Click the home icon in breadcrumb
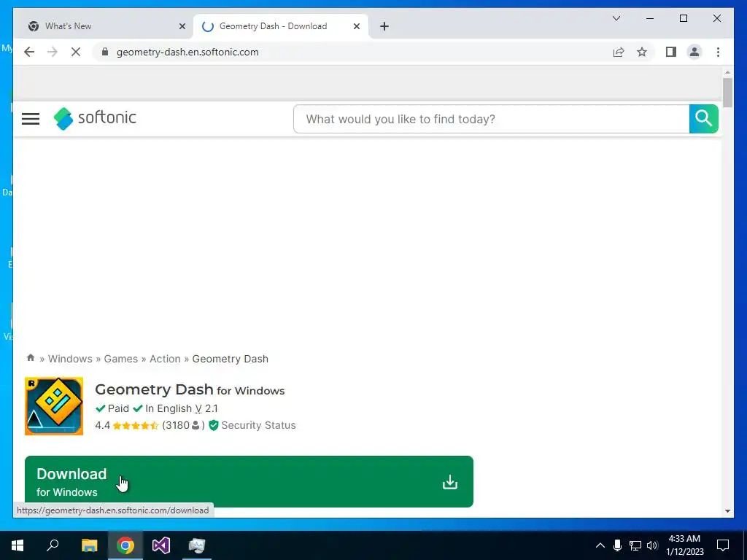This screenshot has width=747, height=560. click(x=31, y=357)
